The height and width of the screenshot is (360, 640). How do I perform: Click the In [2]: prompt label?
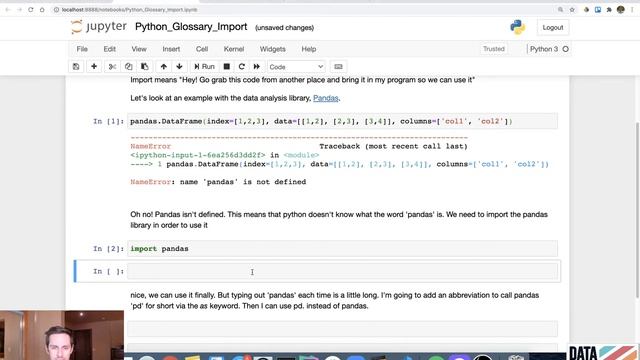point(109,249)
